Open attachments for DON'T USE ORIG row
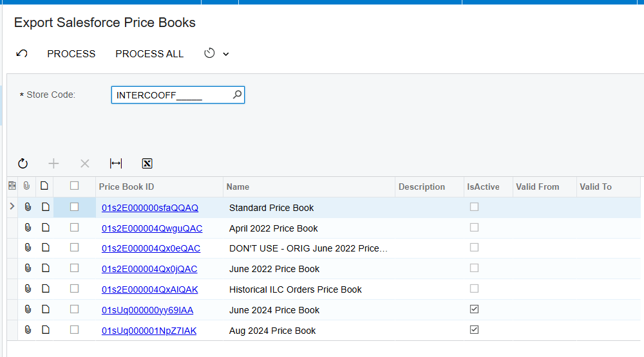 pyautogui.click(x=28, y=248)
